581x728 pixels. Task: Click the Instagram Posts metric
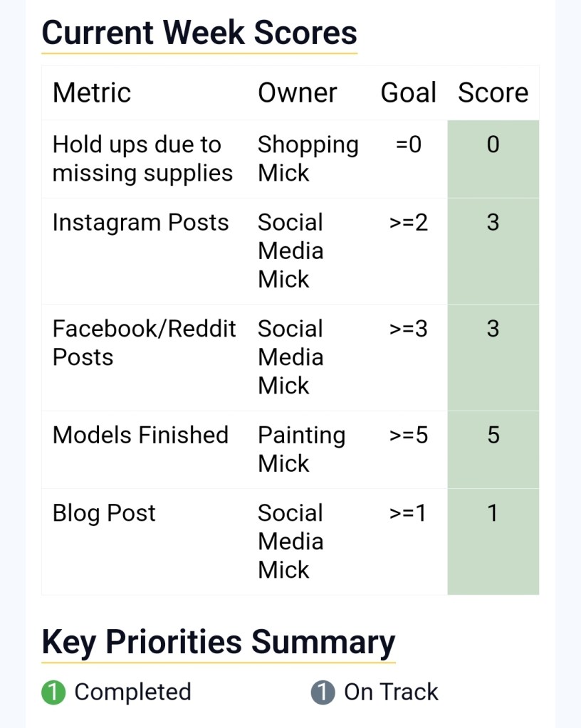[x=140, y=223]
